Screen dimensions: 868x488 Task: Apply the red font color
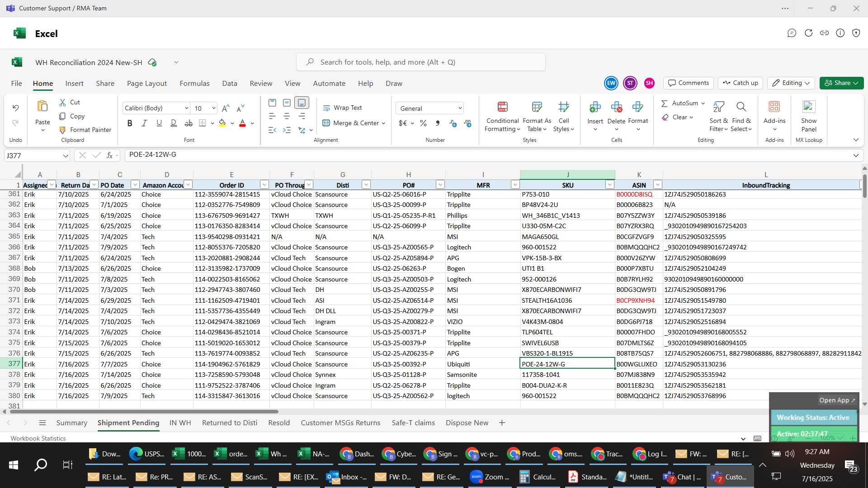click(242, 123)
